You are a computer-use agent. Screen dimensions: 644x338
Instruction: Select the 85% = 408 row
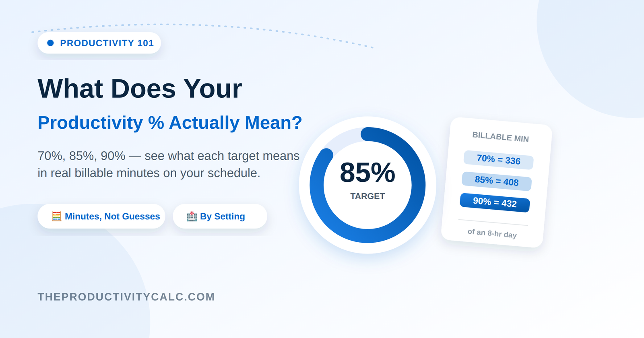pyautogui.click(x=497, y=181)
